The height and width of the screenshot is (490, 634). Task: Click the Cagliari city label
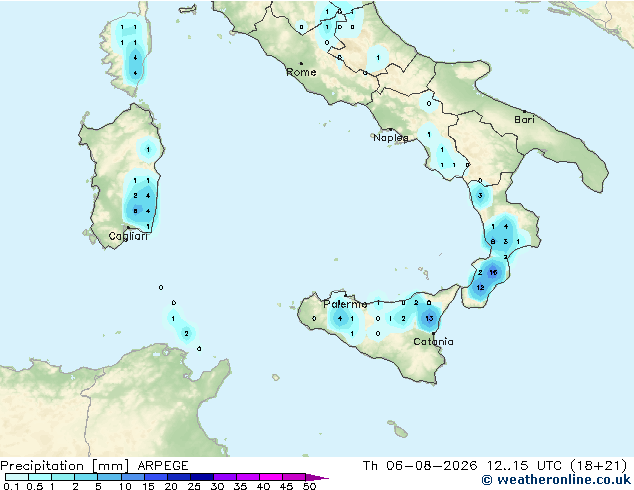pyautogui.click(x=128, y=236)
